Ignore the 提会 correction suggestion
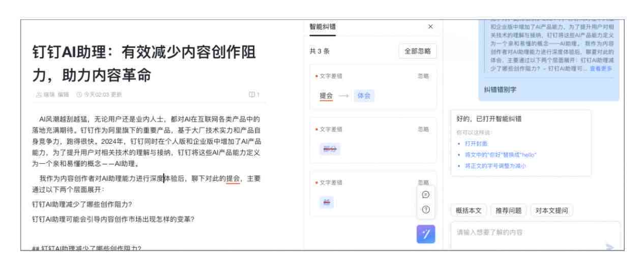 [423, 76]
